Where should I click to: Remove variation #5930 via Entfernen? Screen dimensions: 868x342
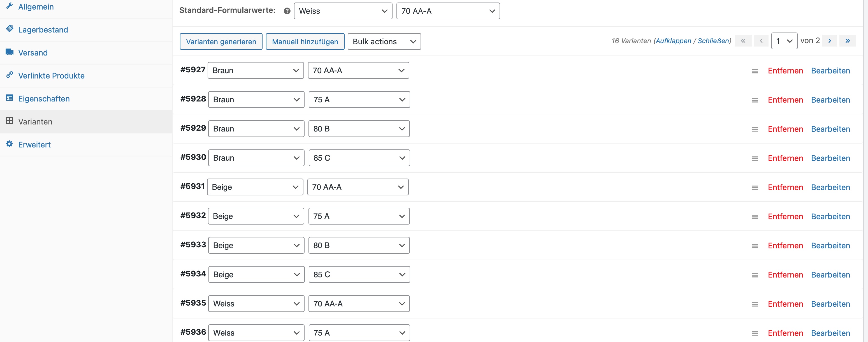click(x=785, y=158)
